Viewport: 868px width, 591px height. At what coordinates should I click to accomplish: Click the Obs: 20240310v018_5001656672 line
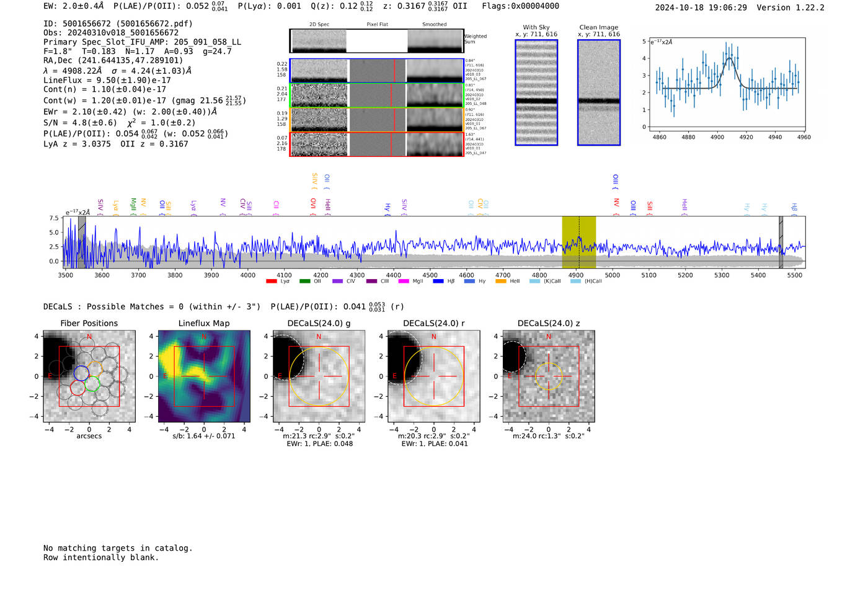(111, 33)
